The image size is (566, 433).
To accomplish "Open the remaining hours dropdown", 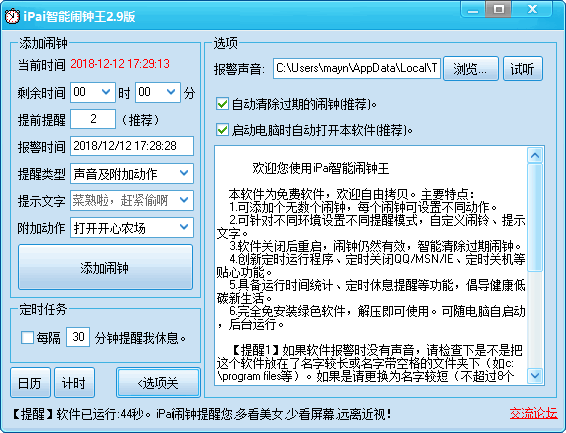I will click(106, 92).
